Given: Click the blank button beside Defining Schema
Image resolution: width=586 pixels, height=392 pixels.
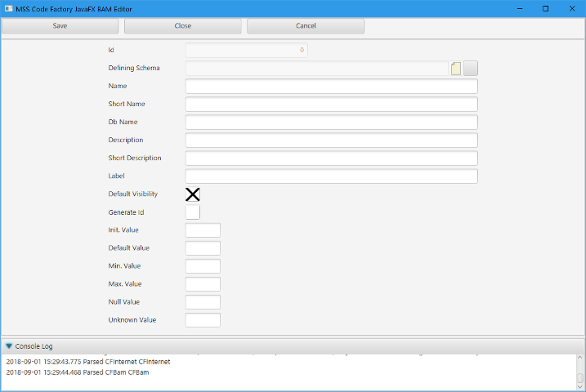Looking at the screenshot, I should 471,69.
